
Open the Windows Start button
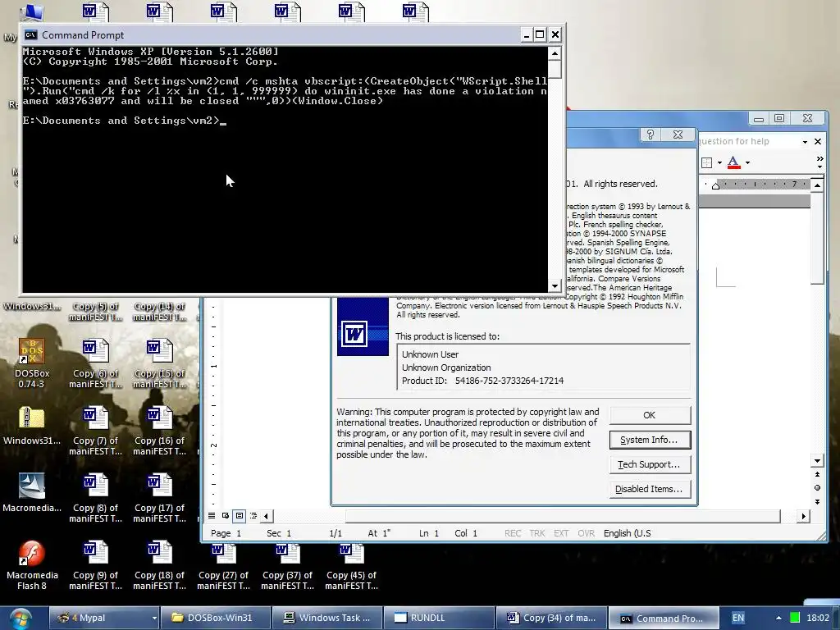point(20,618)
